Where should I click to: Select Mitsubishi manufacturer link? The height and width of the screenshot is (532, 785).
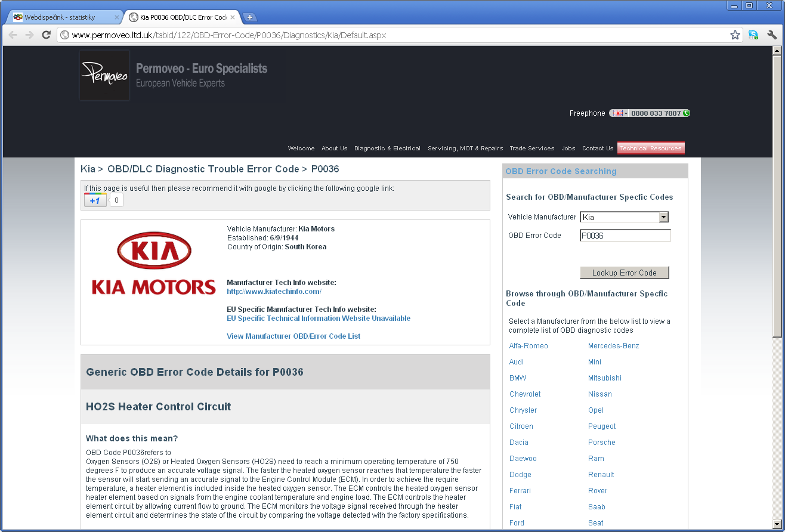point(605,378)
